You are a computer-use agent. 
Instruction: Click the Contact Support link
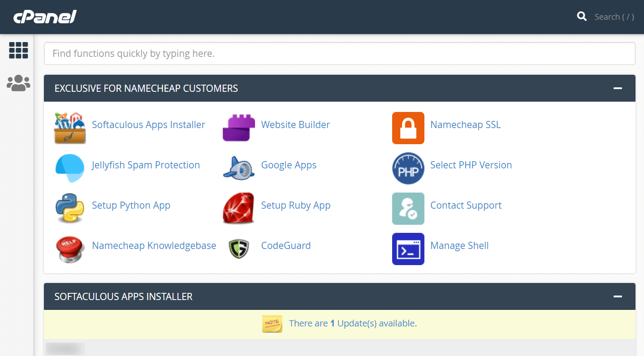coord(466,205)
